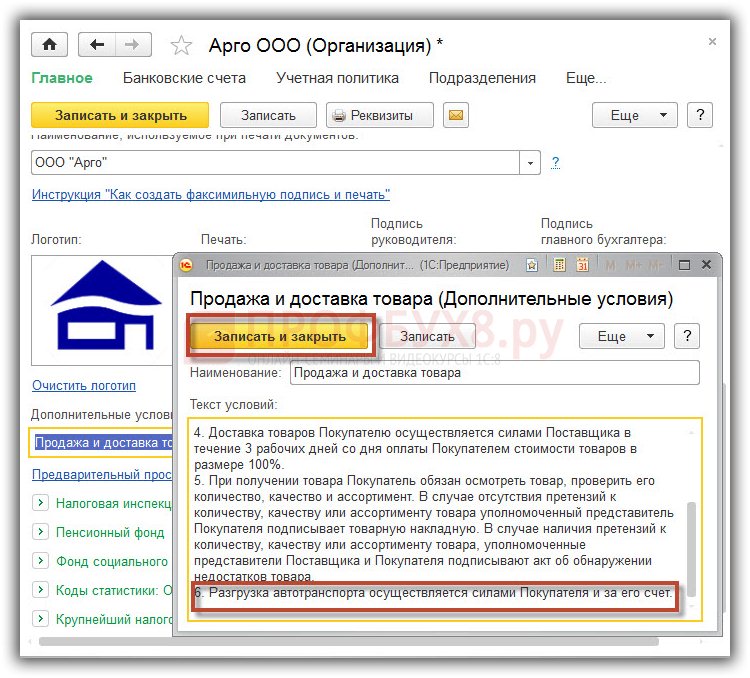Click the Наименование field in dialog
The height and width of the screenshot is (678, 750).
point(494,373)
